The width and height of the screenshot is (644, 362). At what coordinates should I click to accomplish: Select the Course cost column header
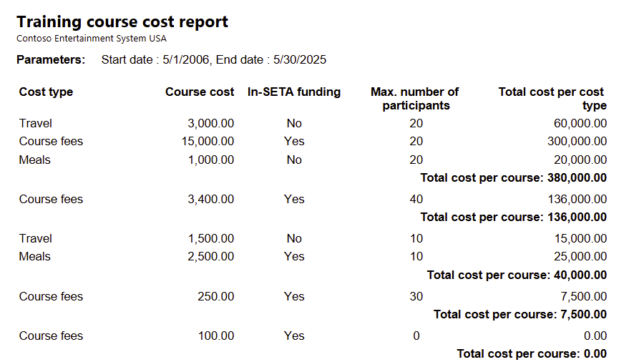click(x=200, y=92)
